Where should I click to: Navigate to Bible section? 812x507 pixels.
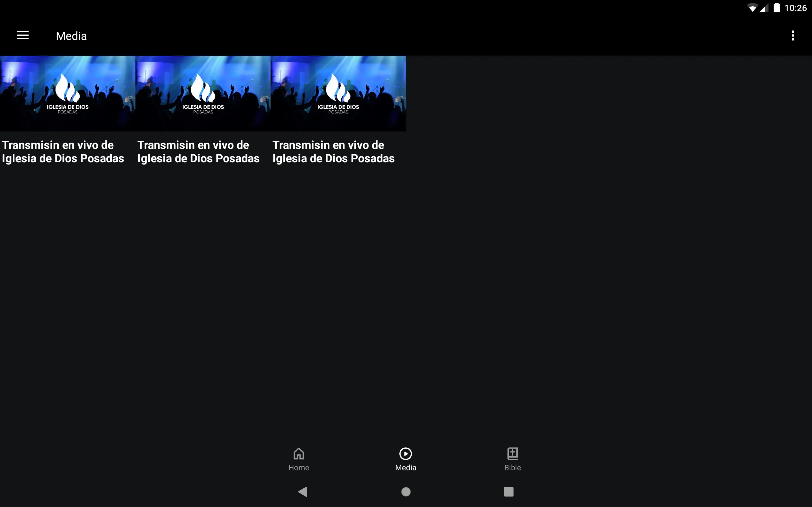513,459
